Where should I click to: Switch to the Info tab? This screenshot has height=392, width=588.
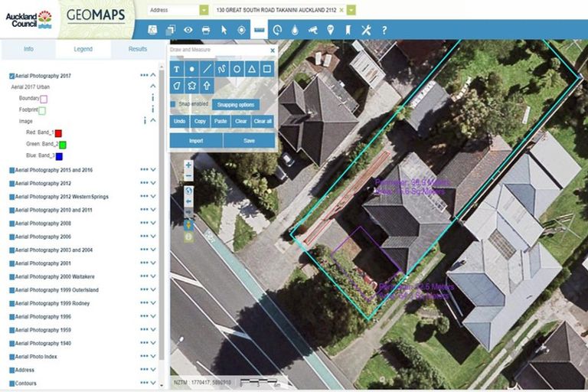[28, 49]
